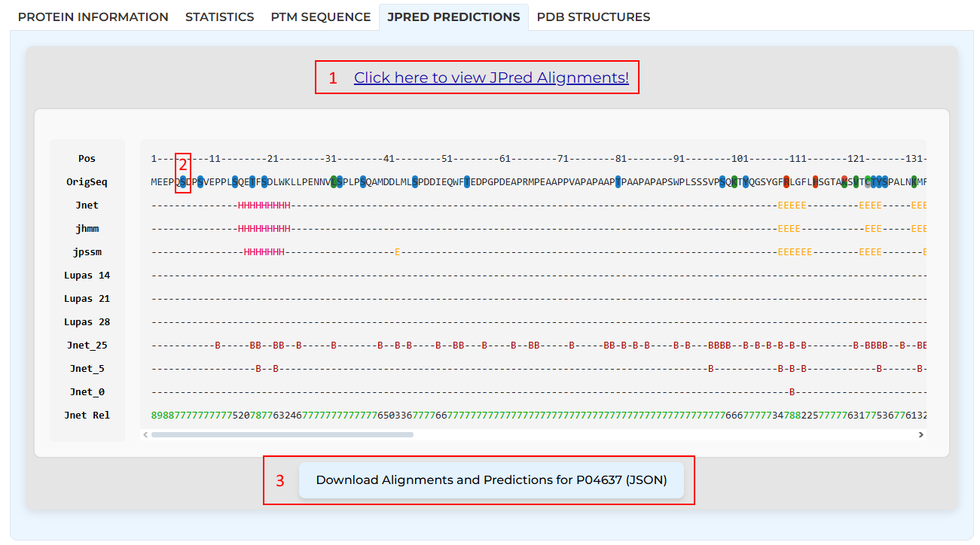Viewport: 980px width, 545px height.
Task: Go to the PDB Structures tab
Action: pos(593,17)
